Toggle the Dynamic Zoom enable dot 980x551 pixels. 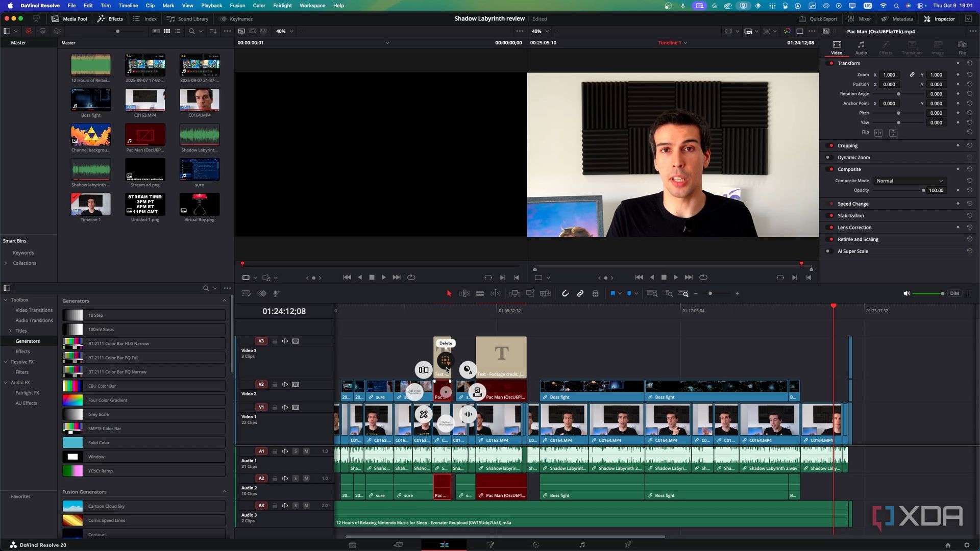pos(828,158)
